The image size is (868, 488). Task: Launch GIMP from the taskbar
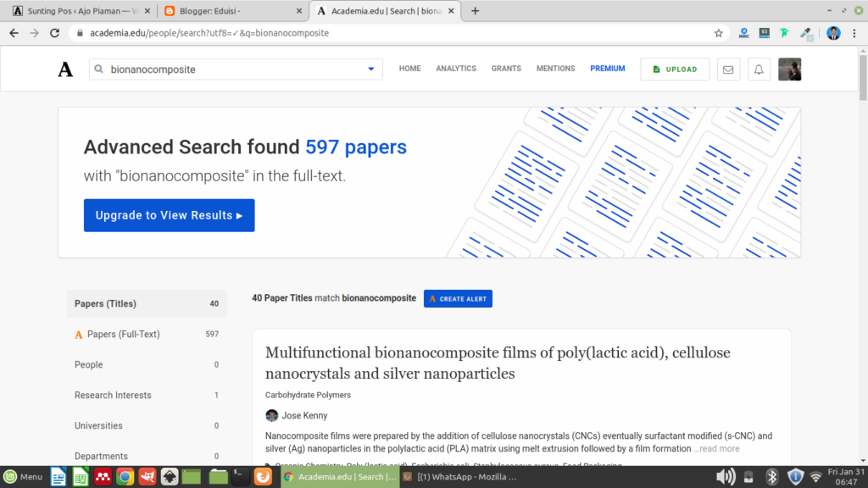pyautogui.click(x=147, y=476)
